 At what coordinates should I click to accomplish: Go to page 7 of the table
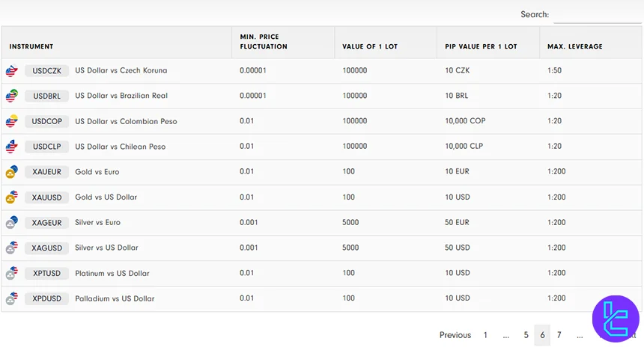[559, 335]
